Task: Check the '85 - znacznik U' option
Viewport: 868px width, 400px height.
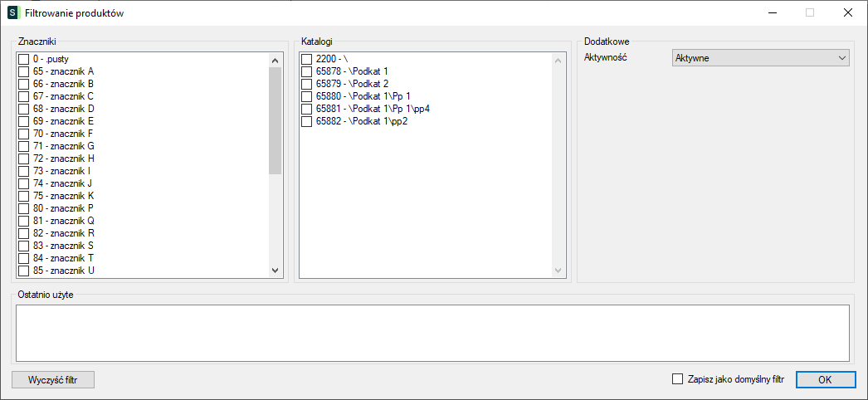Action: pos(23,271)
